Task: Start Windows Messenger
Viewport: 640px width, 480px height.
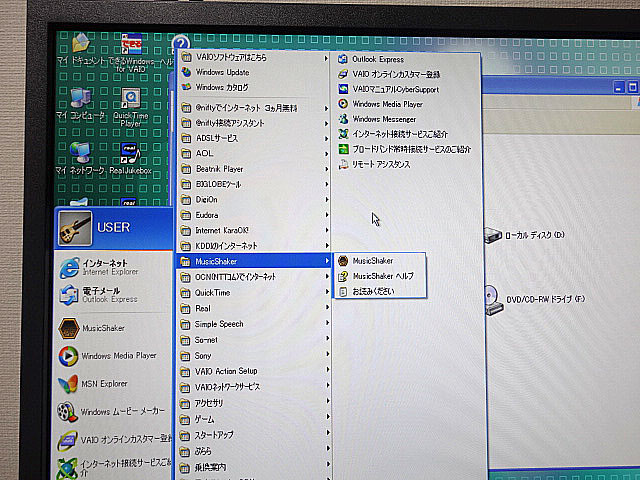Action: (377, 119)
